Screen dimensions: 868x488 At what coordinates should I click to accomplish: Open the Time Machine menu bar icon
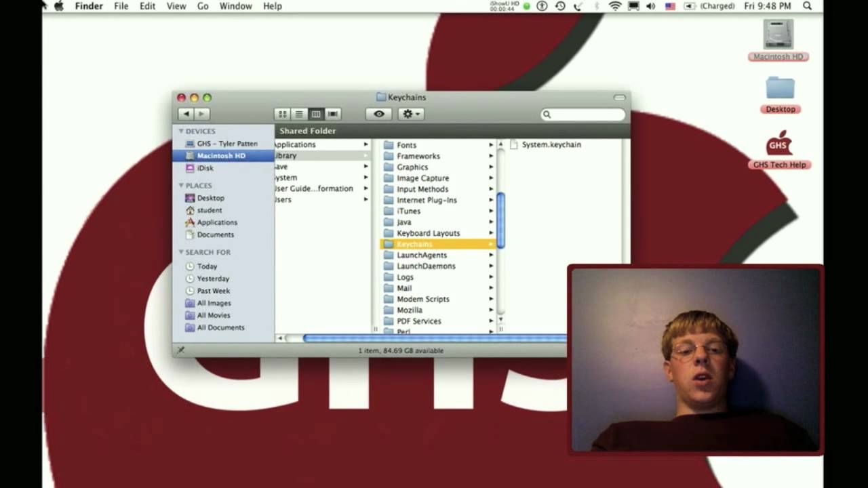pos(560,6)
